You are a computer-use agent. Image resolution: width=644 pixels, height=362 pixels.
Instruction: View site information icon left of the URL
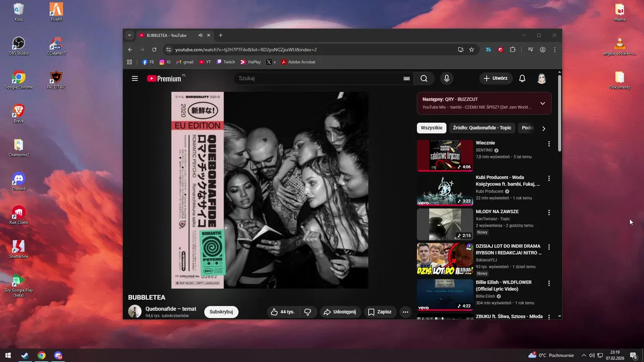click(169, 50)
